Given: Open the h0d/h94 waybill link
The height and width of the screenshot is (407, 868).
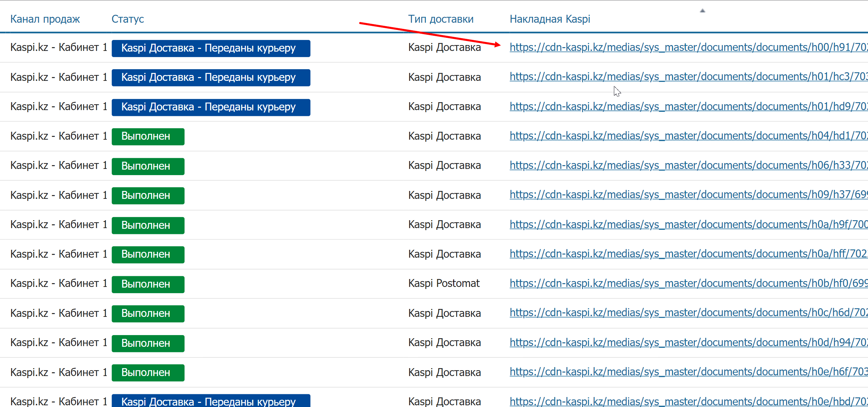Looking at the screenshot, I should point(688,342).
